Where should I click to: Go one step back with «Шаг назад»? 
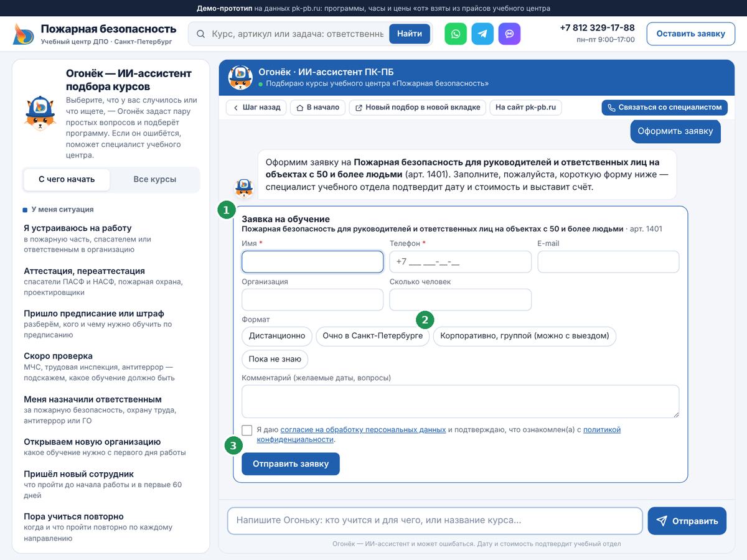[x=256, y=107]
